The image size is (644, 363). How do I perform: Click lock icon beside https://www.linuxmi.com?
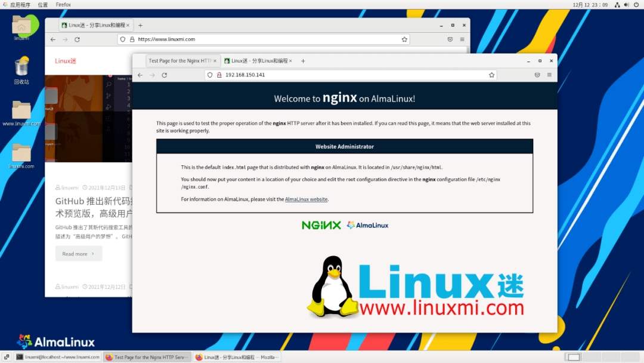pos(132,39)
